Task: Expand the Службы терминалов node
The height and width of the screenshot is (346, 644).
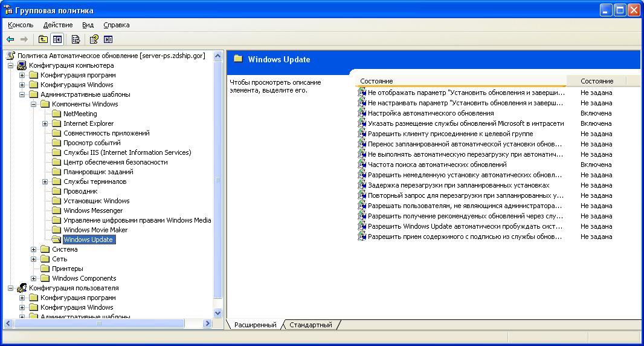Action: coord(45,181)
